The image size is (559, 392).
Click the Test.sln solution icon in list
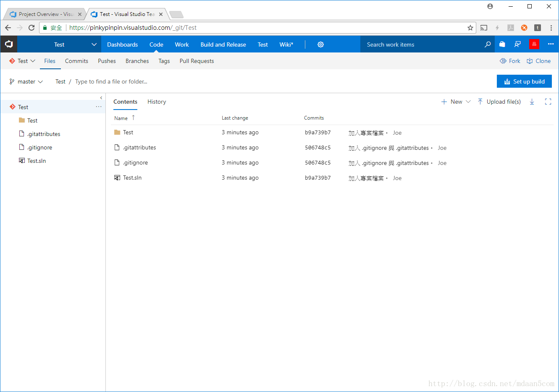coord(117,178)
